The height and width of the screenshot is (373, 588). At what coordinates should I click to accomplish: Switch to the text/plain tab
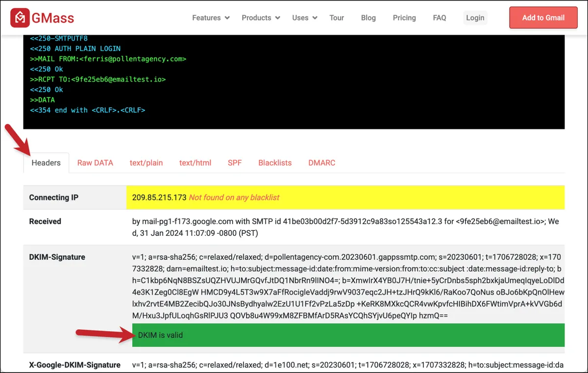[146, 163]
